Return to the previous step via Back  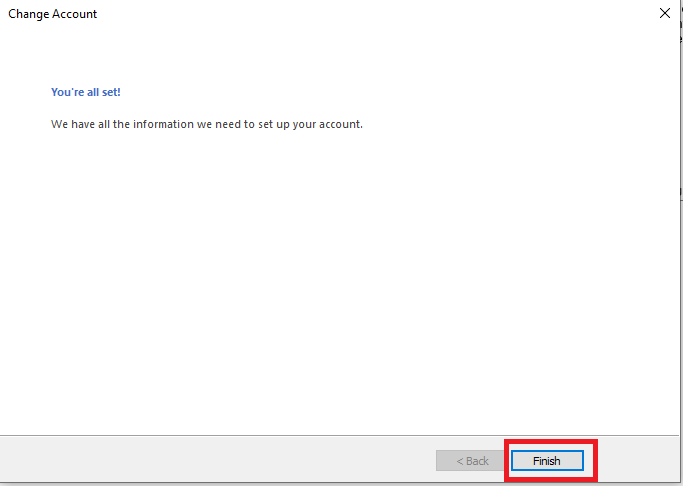point(473,461)
